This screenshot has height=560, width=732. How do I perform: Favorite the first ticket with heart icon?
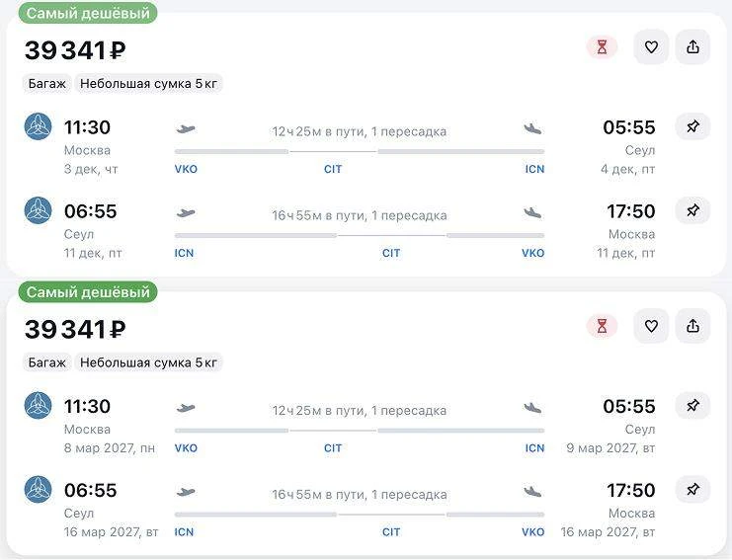[x=651, y=47]
